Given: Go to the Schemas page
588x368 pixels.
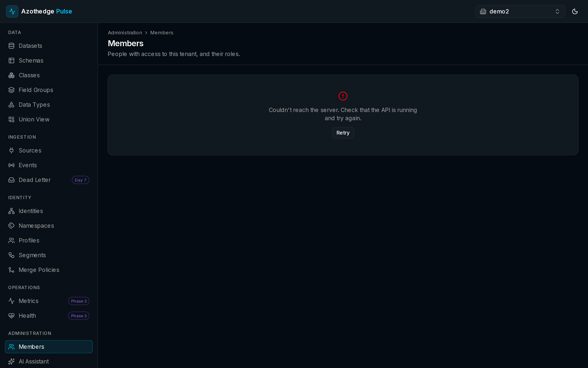Looking at the screenshot, I should click(49, 61).
